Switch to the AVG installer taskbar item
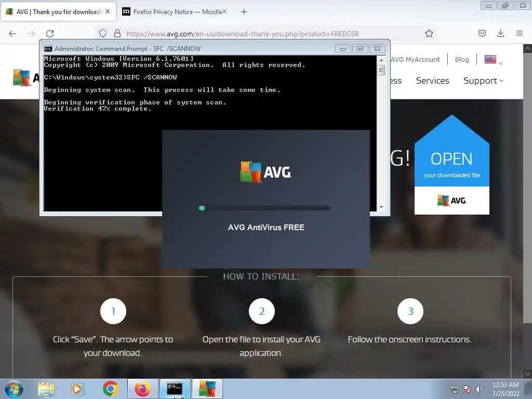532x399 pixels. 207,389
